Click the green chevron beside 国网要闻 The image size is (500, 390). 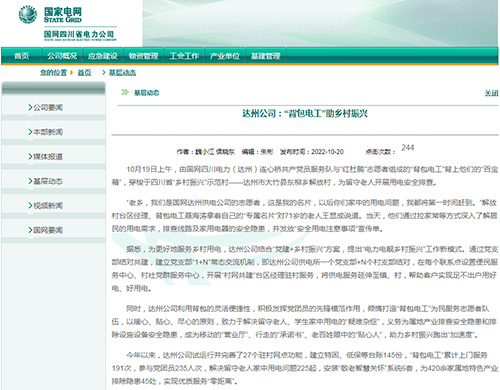click(30, 230)
